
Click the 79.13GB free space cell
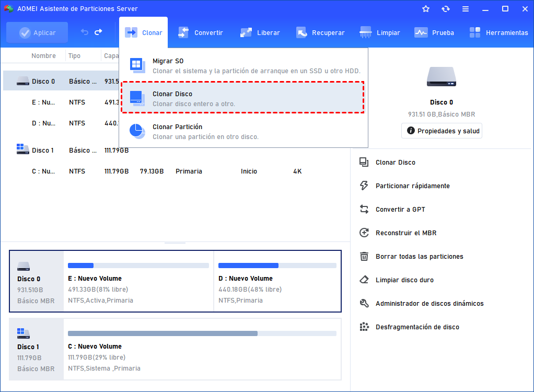pyautogui.click(x=152, y=171)
